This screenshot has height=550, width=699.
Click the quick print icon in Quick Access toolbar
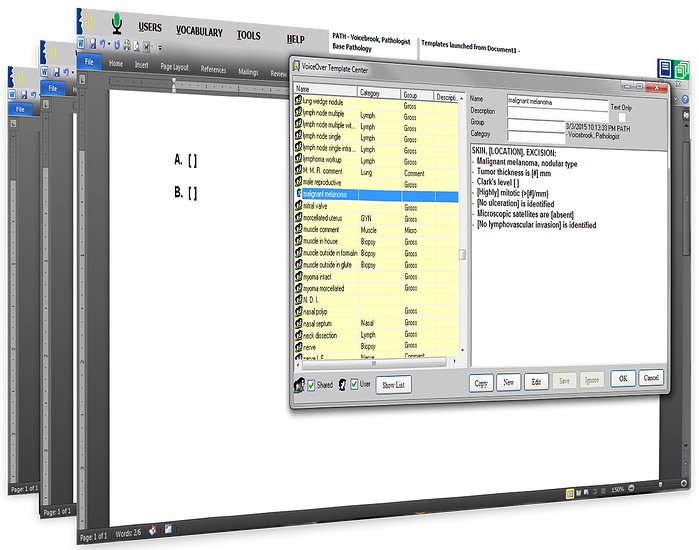click(x=127, y=45)
